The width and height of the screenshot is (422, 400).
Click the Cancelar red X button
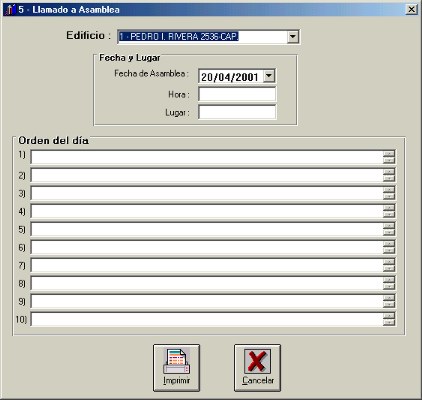tap(257, 368)
